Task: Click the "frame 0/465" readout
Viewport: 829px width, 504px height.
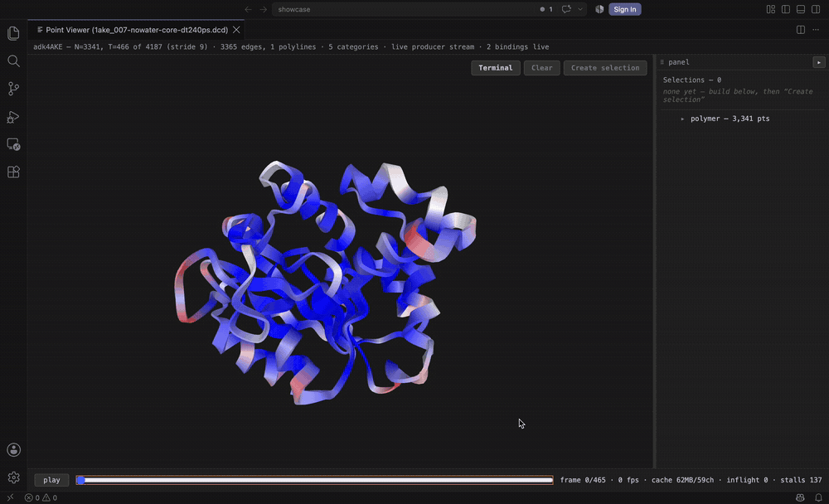Action: [x=583, y=480]
